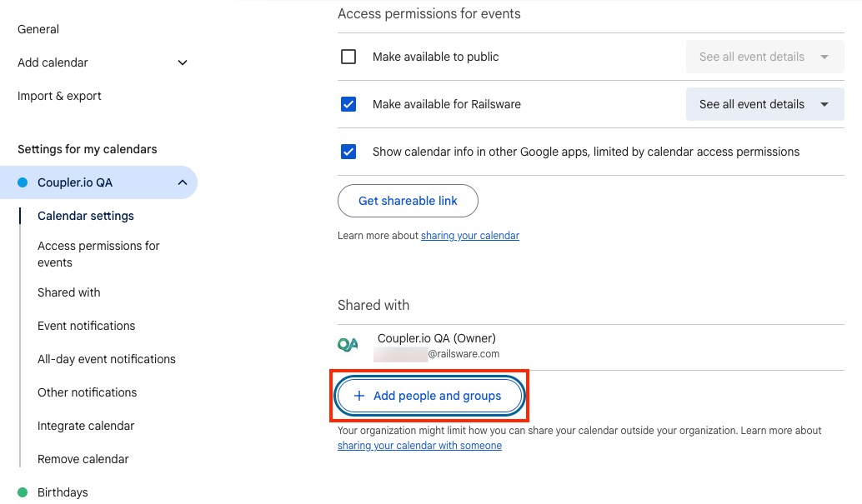Enable the Make available to public checkbox
Viewport: 862px width, 504px height.
pos(348,57)
